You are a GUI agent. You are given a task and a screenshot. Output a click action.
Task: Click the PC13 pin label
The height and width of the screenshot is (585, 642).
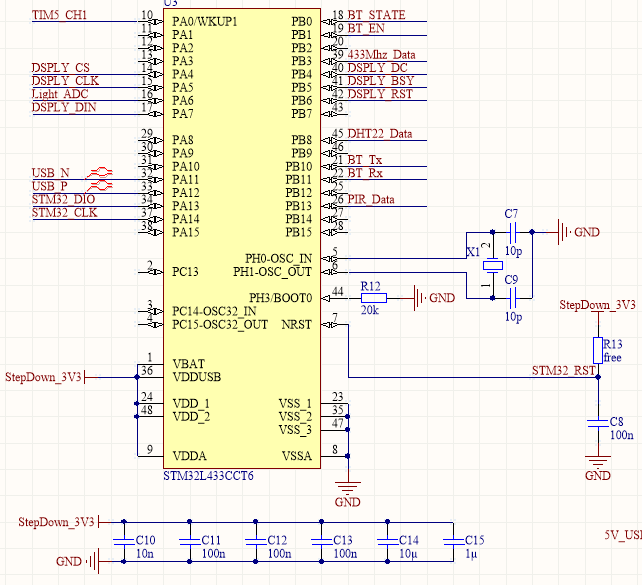point(185,272)
